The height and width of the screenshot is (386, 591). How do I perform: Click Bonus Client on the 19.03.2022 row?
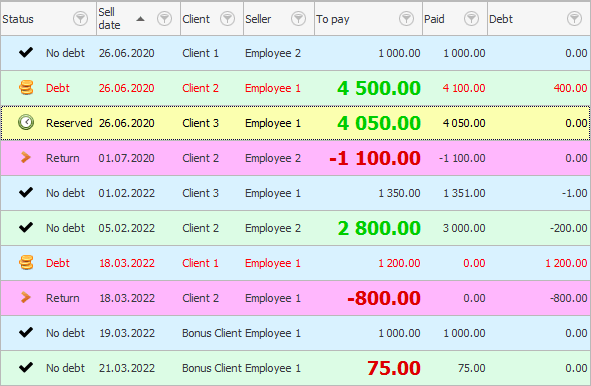(x=212, y=333)
